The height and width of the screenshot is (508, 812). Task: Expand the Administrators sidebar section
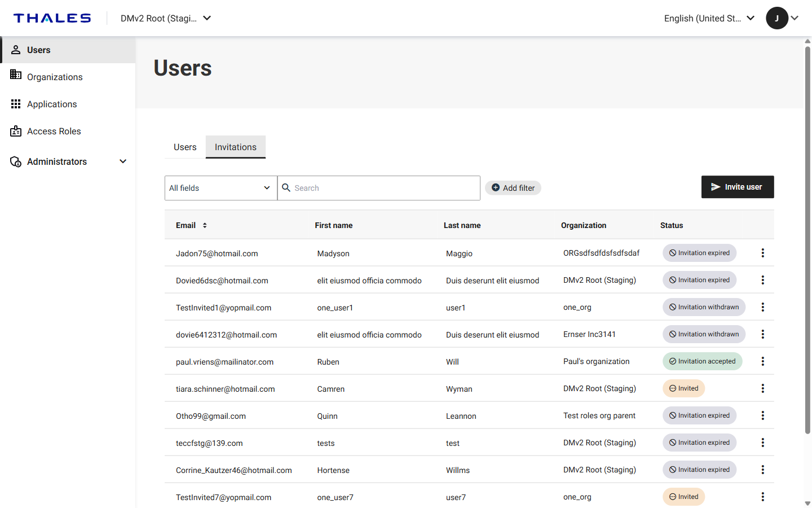(68, 161)
